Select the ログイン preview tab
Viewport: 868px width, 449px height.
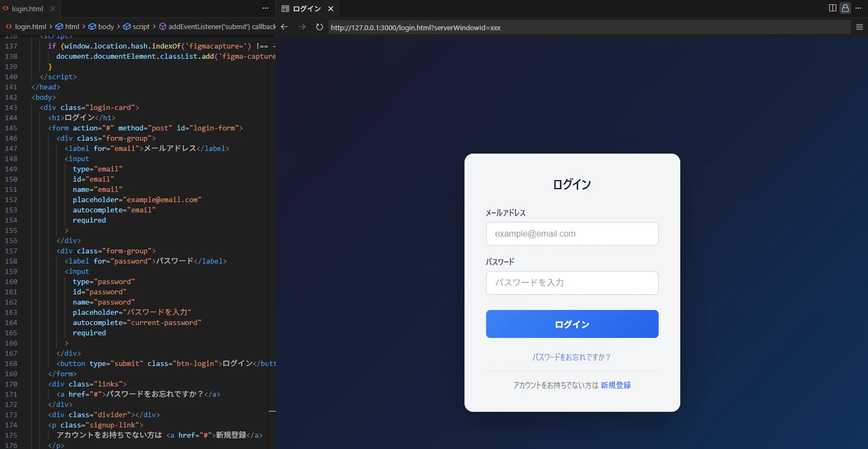click(306, 9)
